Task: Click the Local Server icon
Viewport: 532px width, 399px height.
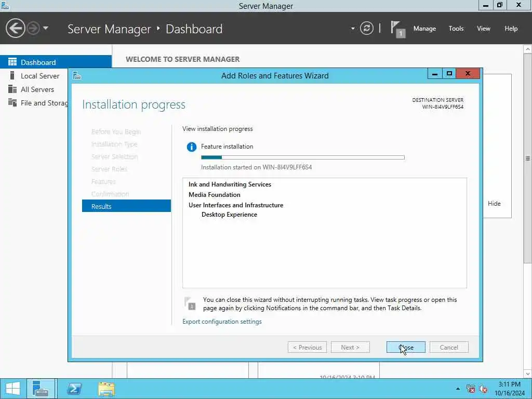Action: click(12, 75)
